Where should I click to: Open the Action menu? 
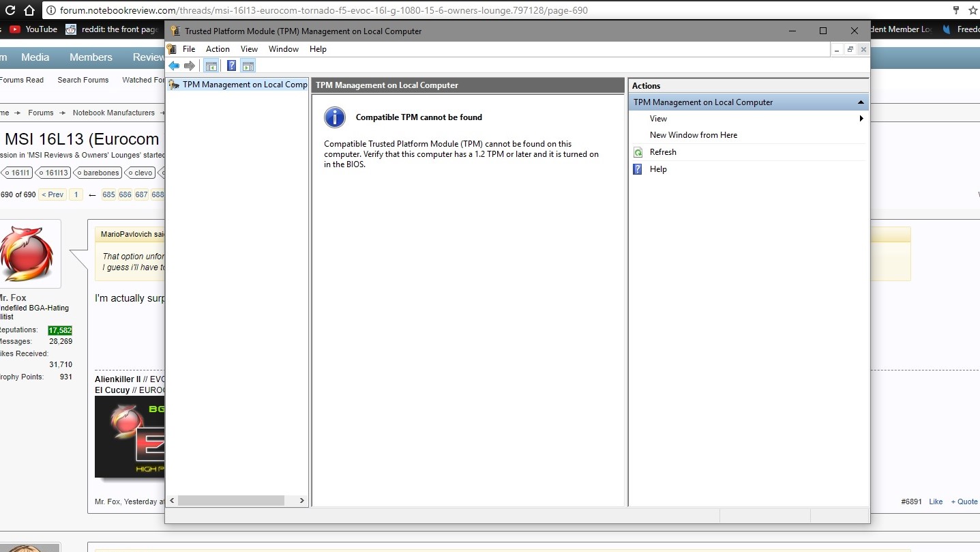click(x=218, y=49)
